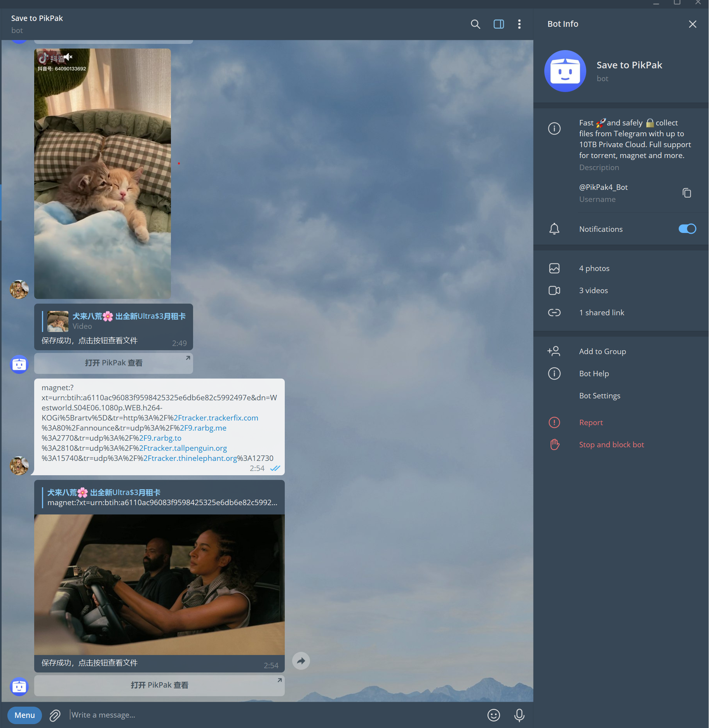
Task: Open the three-dot chat options menu
Action: point(519,24)
